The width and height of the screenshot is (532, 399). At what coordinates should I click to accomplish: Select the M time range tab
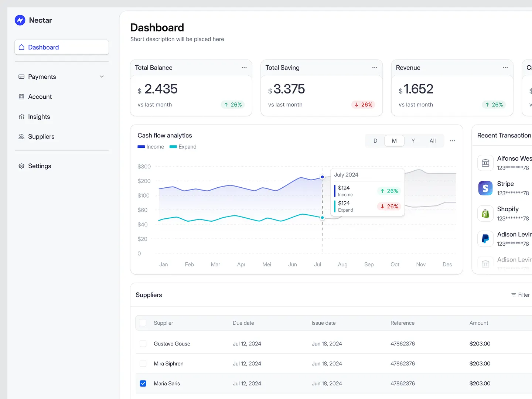pyautogui.click(x=394, y=141)
